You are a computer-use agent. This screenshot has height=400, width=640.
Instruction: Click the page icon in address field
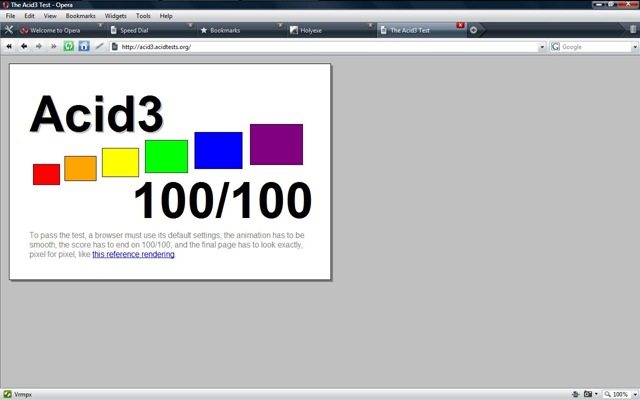point(115,47)
